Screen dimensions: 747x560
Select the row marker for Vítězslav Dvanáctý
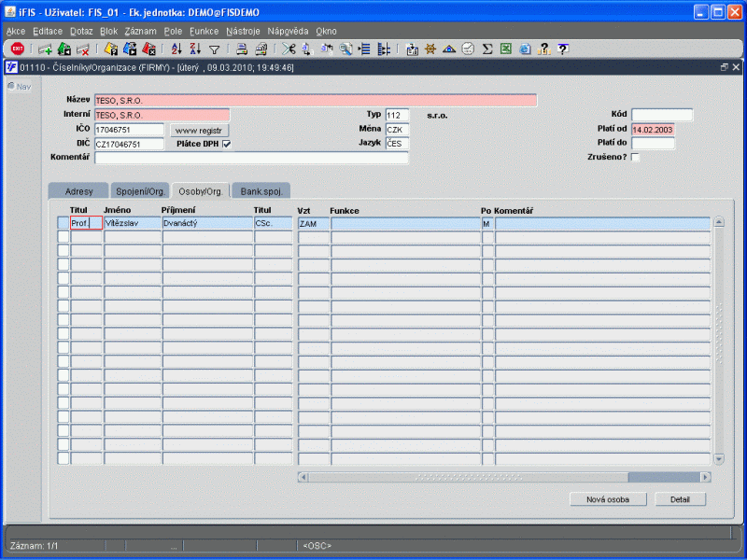click(63, 223)
